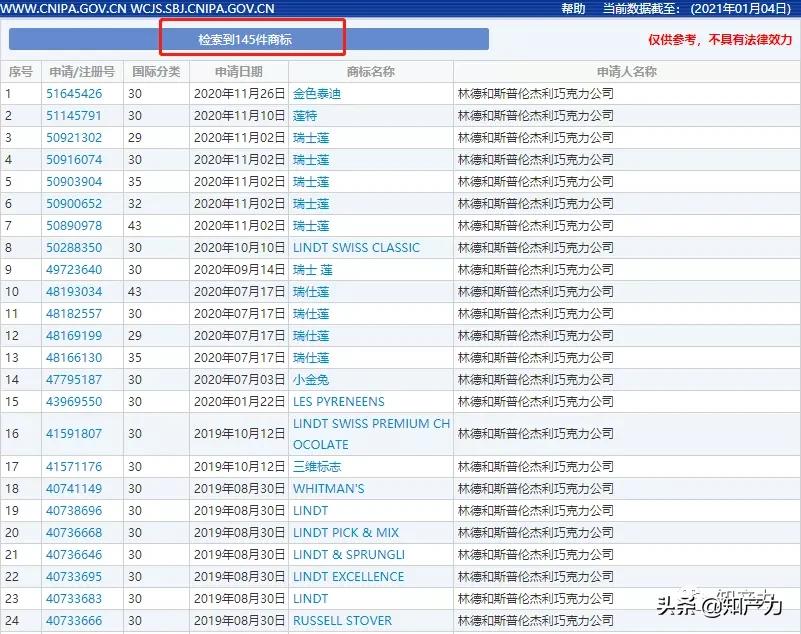Click date 2020年01月22日 in row 15
801x634 pixels.
[239, 401]
